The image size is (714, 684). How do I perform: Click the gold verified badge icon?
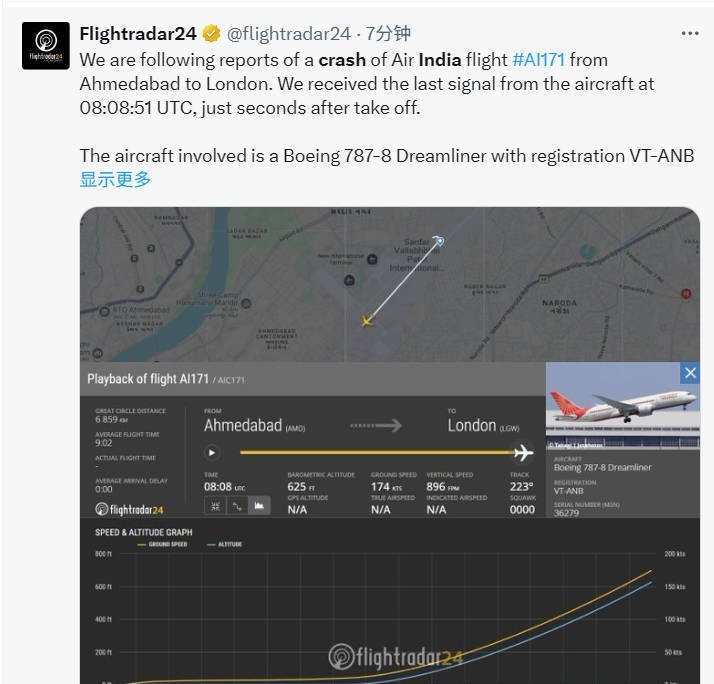tap(211, 34)
